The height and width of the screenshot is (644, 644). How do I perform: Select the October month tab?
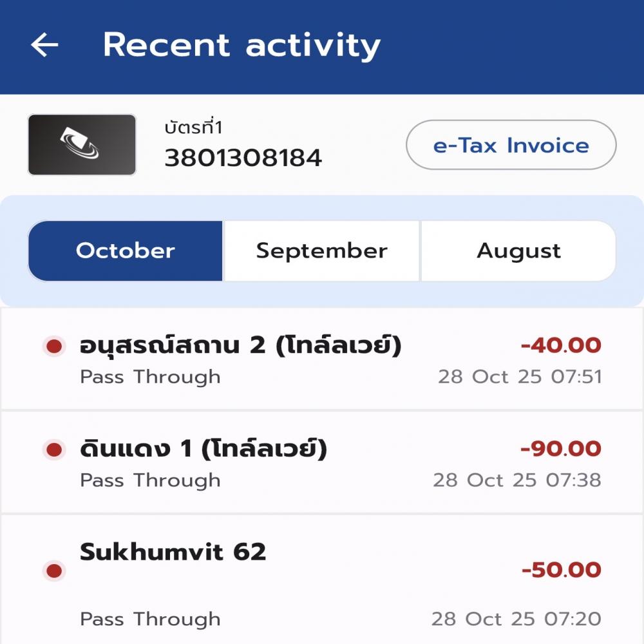(126, 251)
